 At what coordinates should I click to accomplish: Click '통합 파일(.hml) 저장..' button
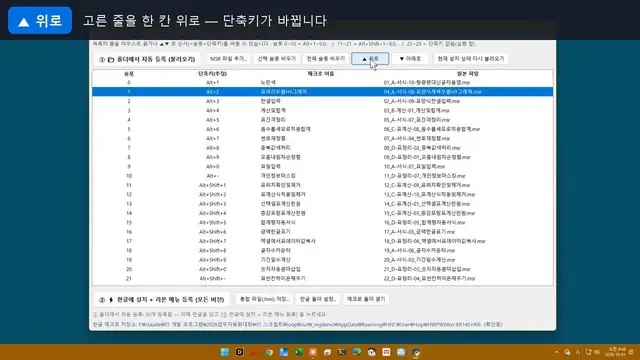click(x=264, y=299)
